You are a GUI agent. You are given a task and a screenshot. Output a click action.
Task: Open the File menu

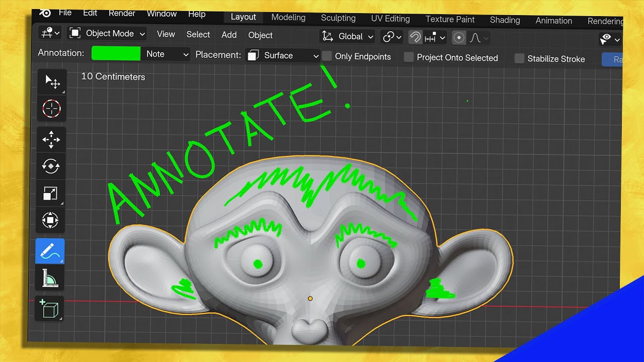point(65,13)
